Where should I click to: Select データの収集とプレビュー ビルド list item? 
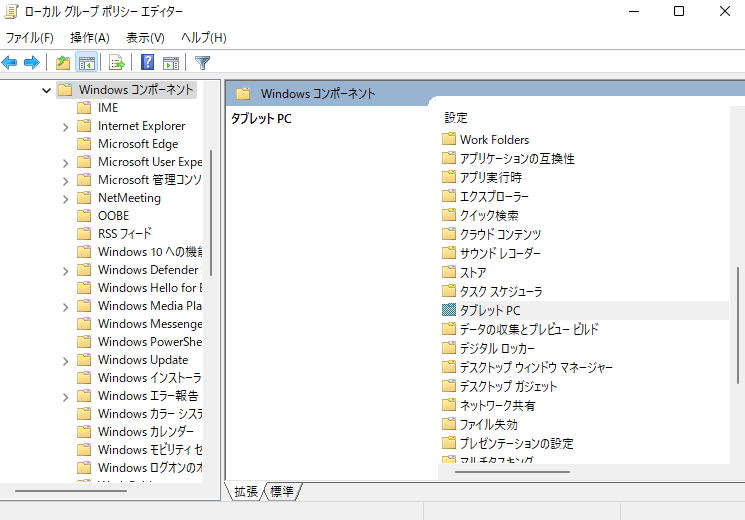pos(529,329)
